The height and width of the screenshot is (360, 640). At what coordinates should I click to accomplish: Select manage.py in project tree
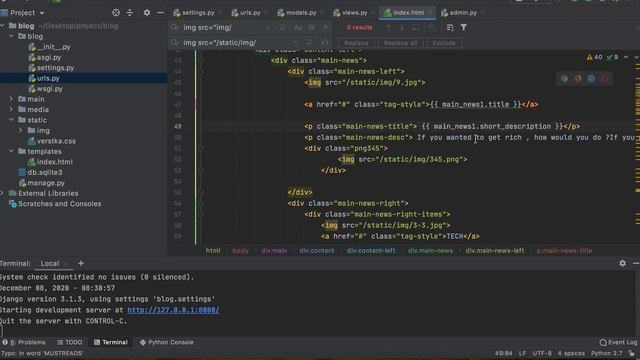tap(42, 183)
